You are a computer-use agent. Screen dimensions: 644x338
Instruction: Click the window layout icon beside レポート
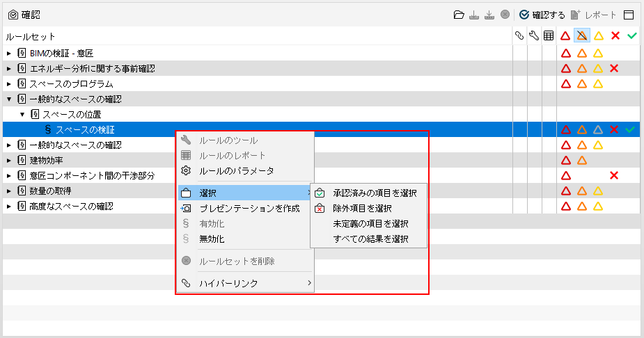pyautogui.click(x=629, y=15)
